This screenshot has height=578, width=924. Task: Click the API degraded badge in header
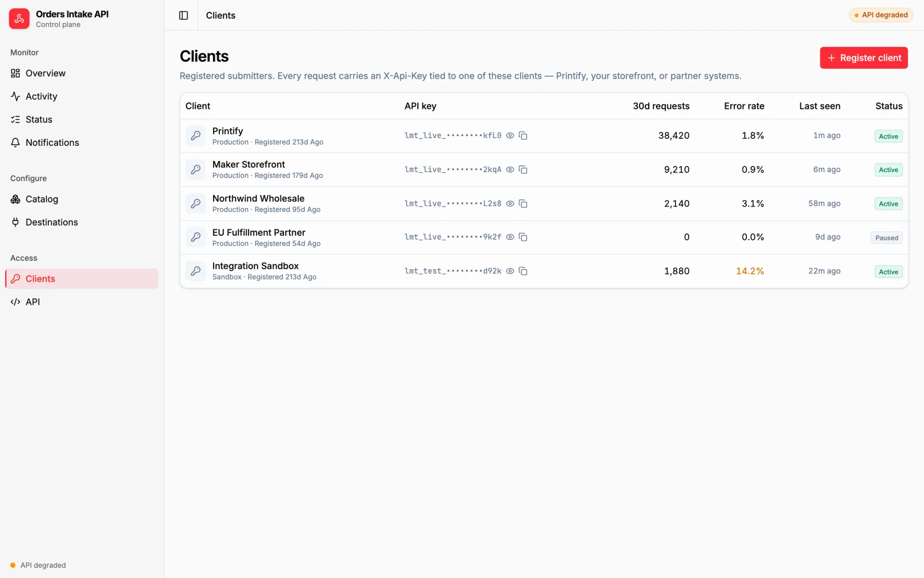point(881,15)
